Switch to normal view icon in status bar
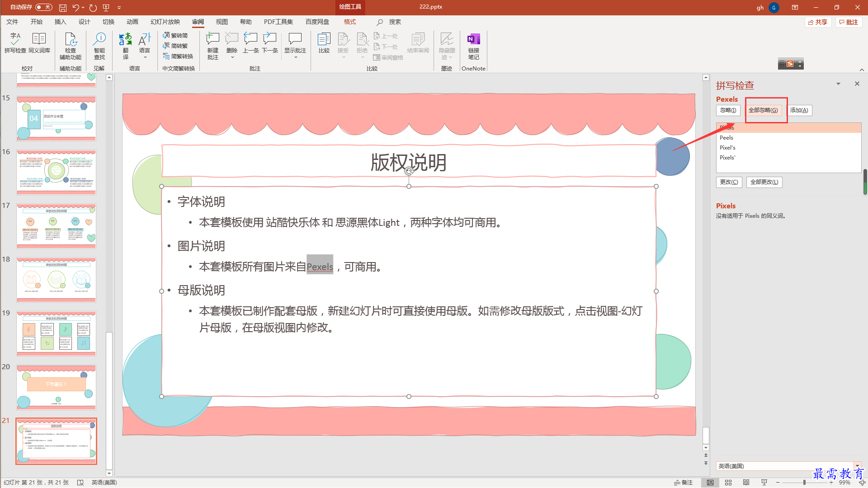The height and width of the screenshot is (488, 868). click(710, 483)
